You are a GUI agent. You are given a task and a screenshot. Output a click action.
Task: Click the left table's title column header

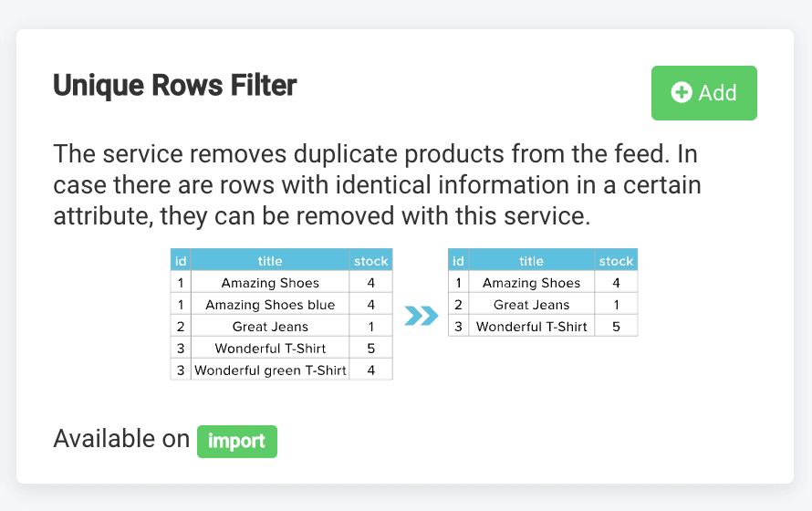point(270,261)
